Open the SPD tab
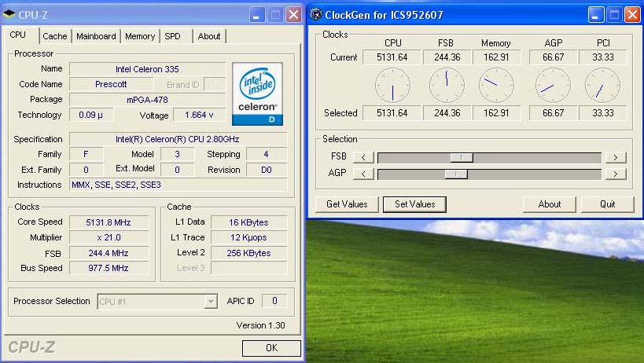This screenshot has width=644, height=363. pyautogui.click(x=177, y=36)
